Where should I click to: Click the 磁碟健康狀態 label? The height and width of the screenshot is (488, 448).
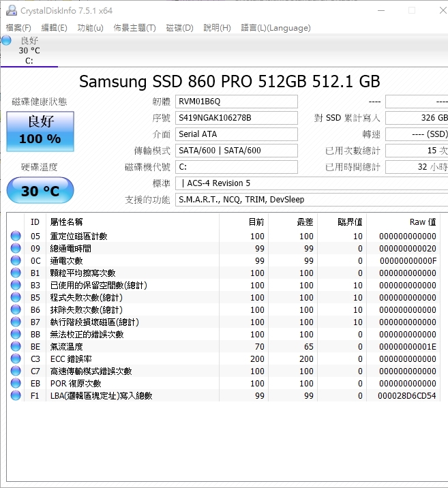pyautogui.click(x=40, y=102)
